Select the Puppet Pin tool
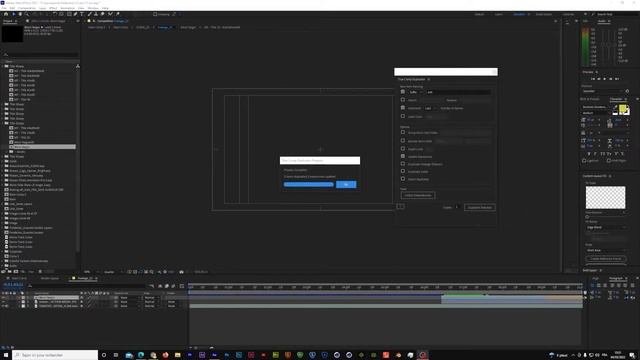 [118, 14]
